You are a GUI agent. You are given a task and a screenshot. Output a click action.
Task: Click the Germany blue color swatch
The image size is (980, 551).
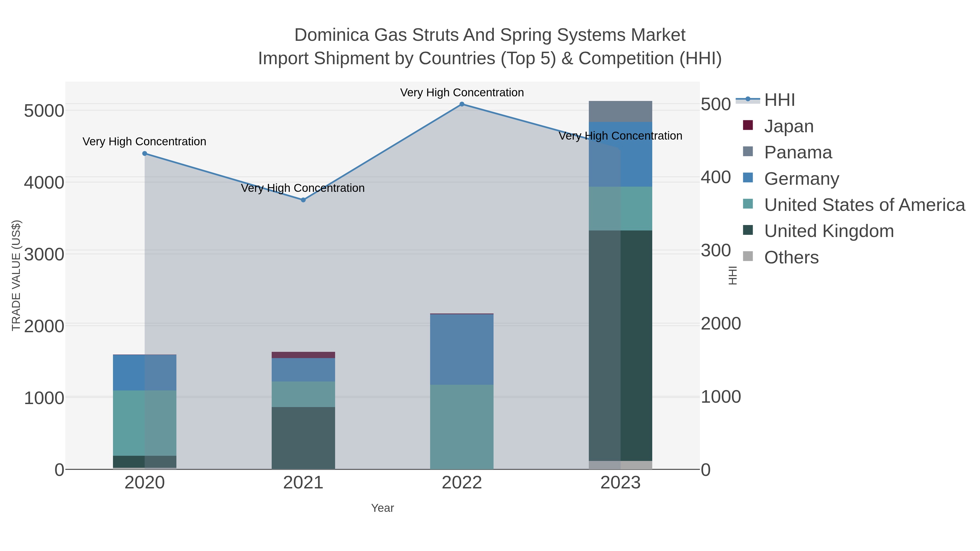(748, 178)
